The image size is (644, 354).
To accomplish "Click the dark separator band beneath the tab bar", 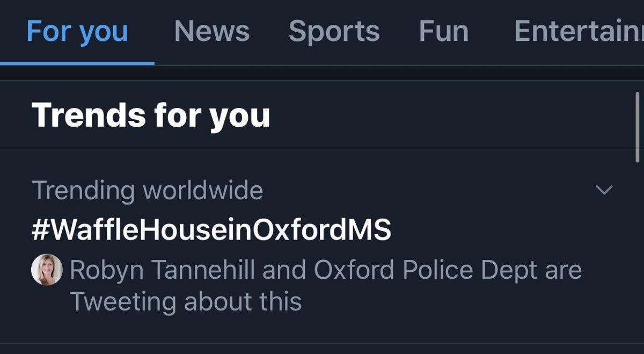I will pyautogui.click(x=322, y=73).
